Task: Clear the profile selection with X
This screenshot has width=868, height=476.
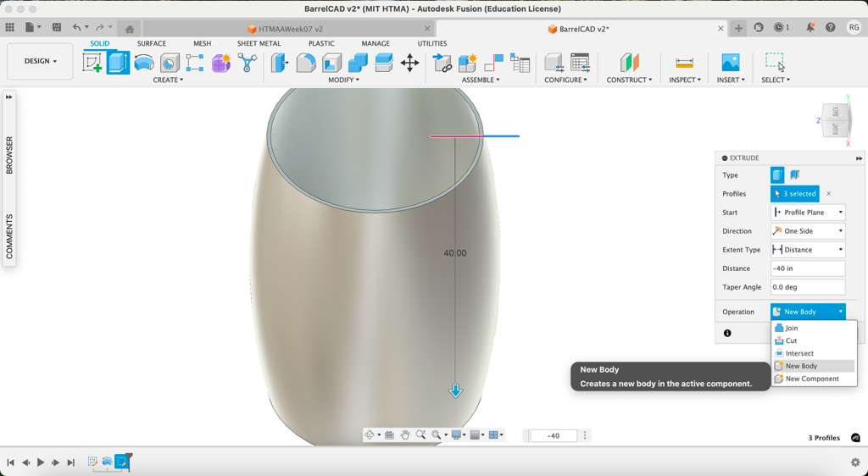Action: click(x=829, y=194)
